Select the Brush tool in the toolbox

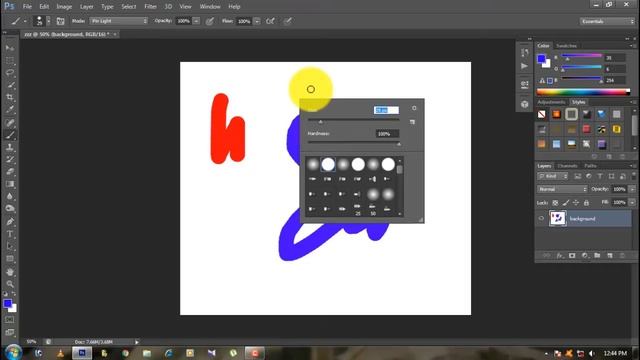click(10, 135)
